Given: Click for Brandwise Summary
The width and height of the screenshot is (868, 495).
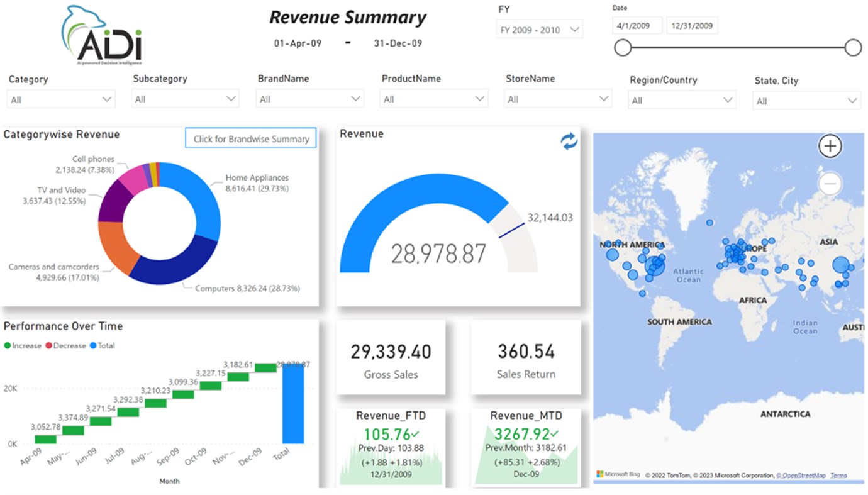Looking at the screenshot, I should click(x=250, y=138).
